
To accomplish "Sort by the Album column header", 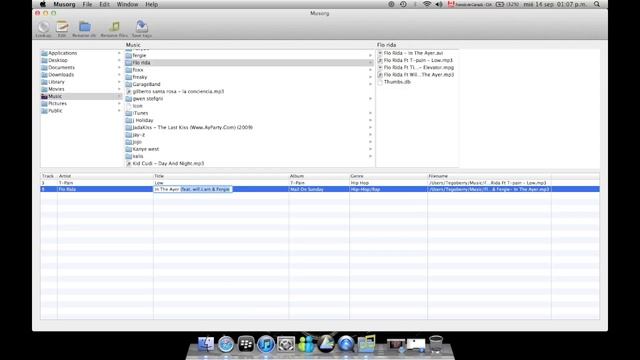I will click(x=319, y=176).
